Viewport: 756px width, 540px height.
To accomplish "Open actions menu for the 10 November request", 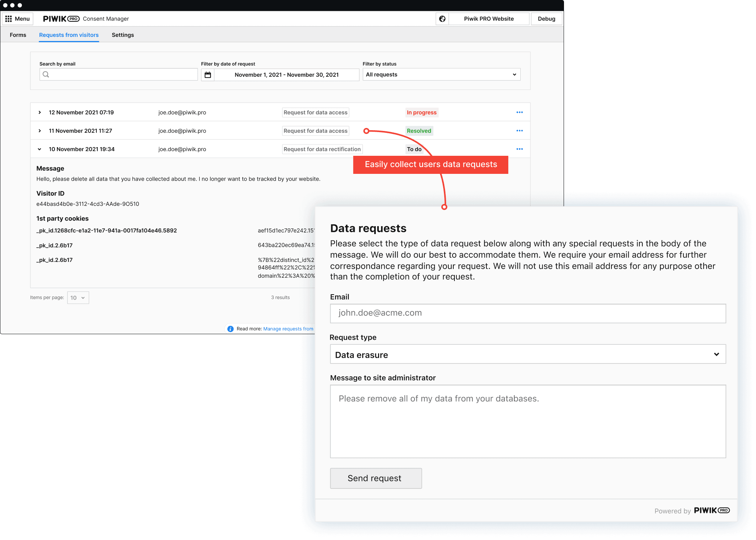I will click(x=520, y=149).
